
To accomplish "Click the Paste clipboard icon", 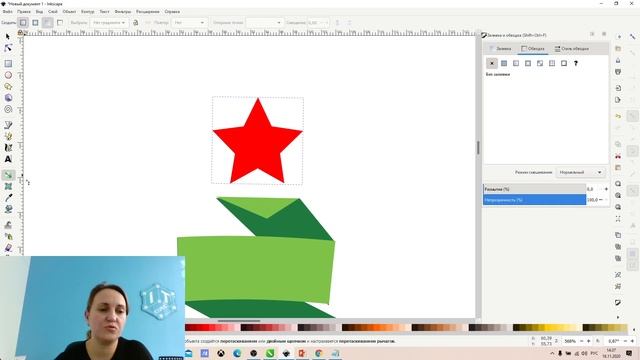I will point(618,168).
